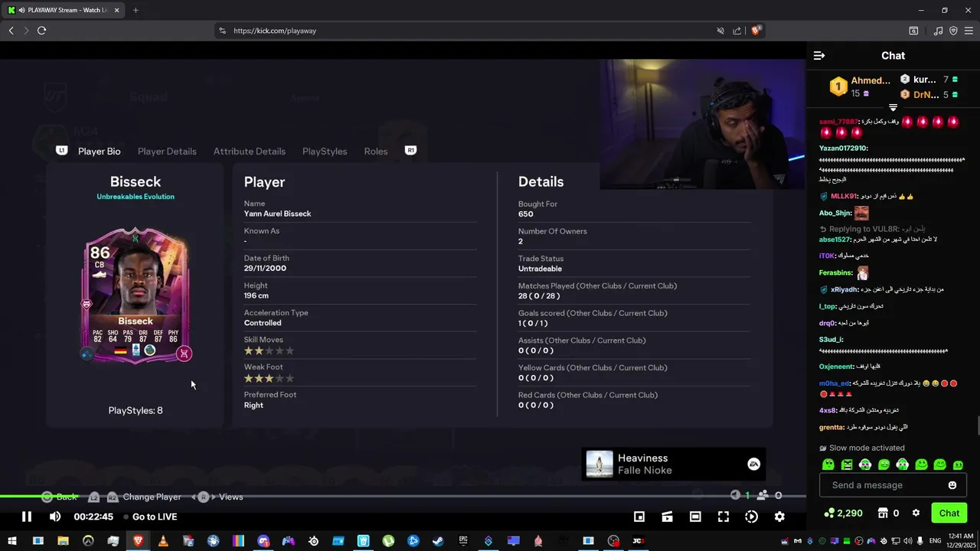Insert fifth green headphones emote
The width and height of the screenshot is (980, 551).
click(x=903, y=465)
